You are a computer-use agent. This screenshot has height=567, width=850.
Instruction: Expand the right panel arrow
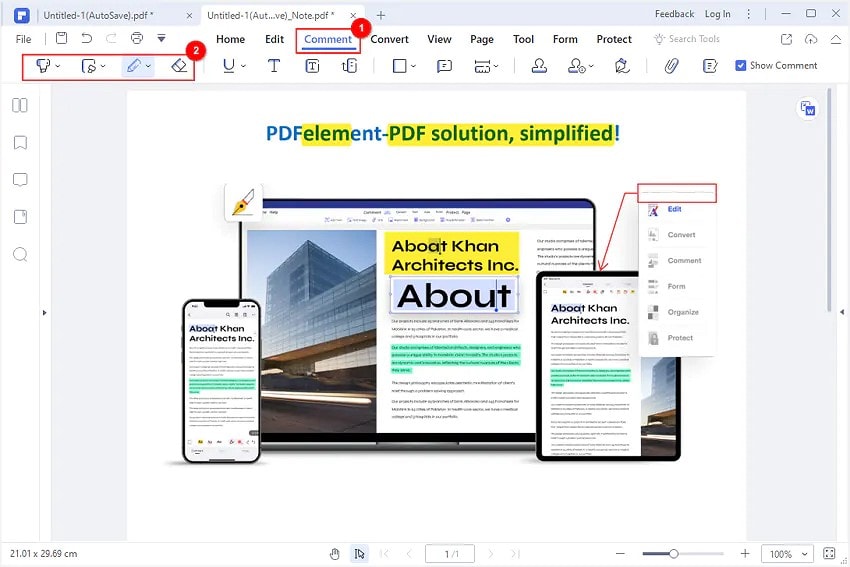(842, 312)
